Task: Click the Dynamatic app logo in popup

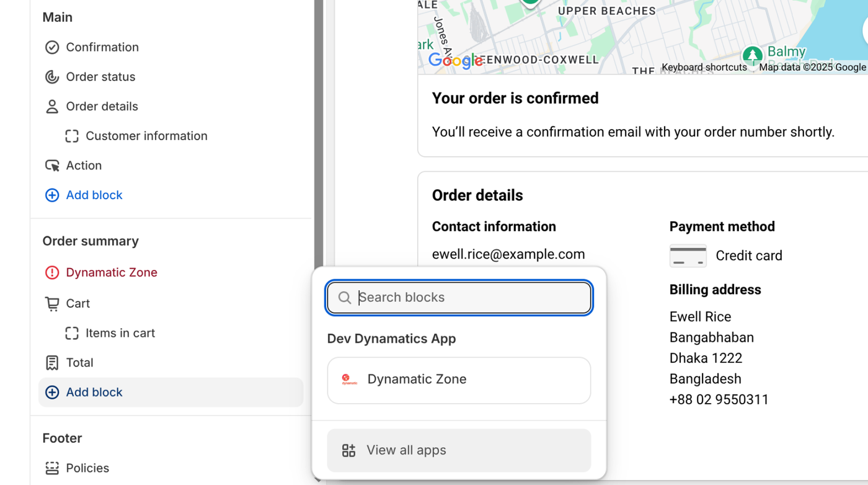Action: point(350,380)
